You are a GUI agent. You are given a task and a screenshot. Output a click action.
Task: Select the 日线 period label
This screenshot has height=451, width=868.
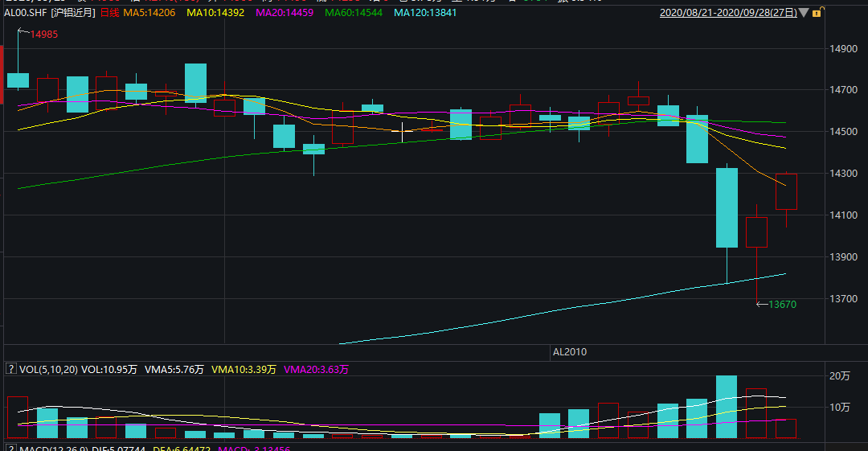coord(109,13)
